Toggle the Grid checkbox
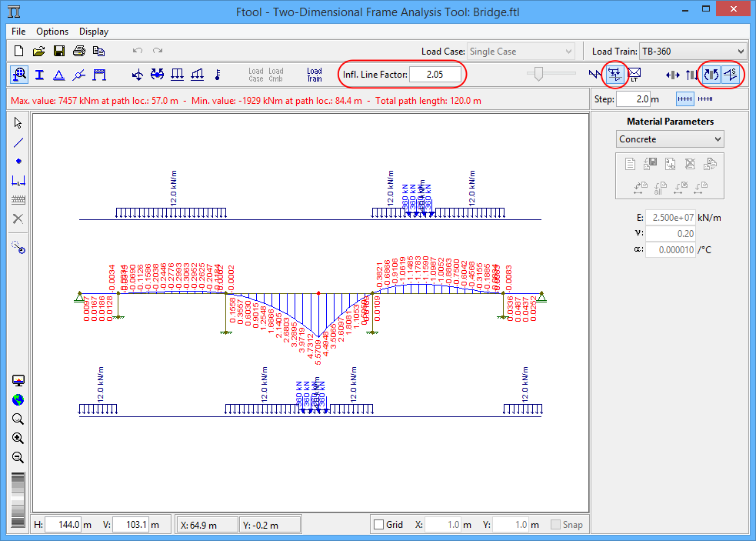This screenshot has width=756, height=541. 378,525
